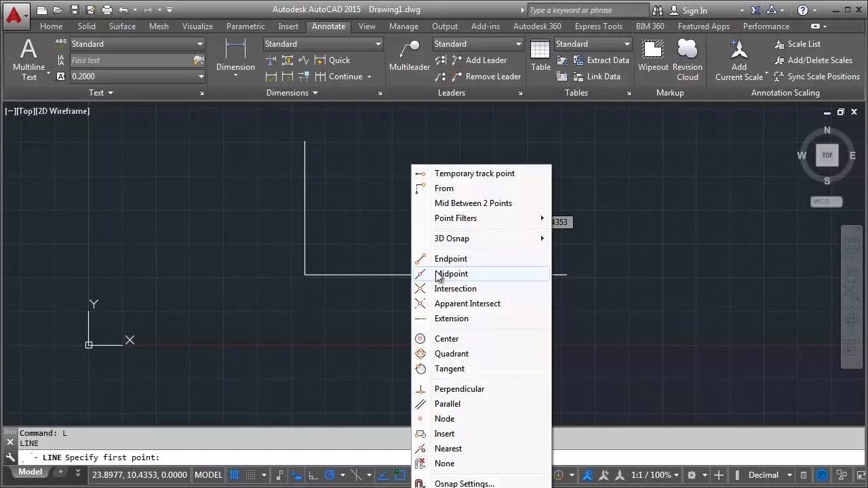Click the Link Data tool
The width and height of the screenshot is (868, 488).
597,77
